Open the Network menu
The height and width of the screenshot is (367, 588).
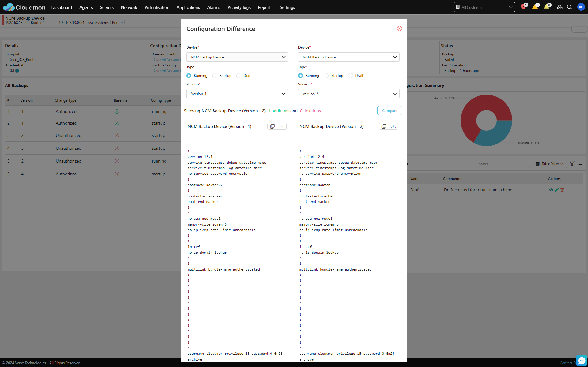(129, 7)
